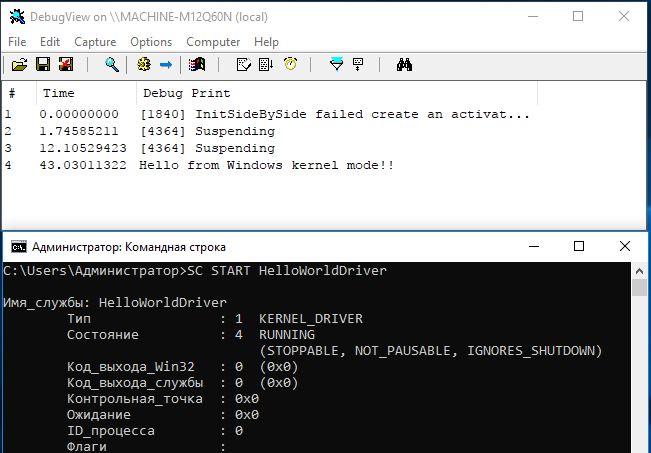The image size is (651, 453).
Task: Maximize the DebugView window
Action: point(578,17)
